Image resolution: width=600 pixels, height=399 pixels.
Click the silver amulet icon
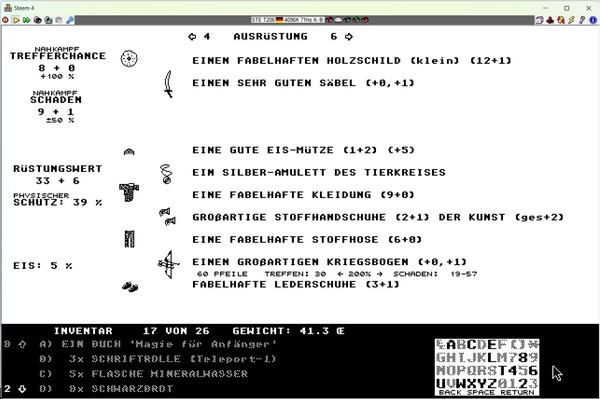(x=166, y=174)
